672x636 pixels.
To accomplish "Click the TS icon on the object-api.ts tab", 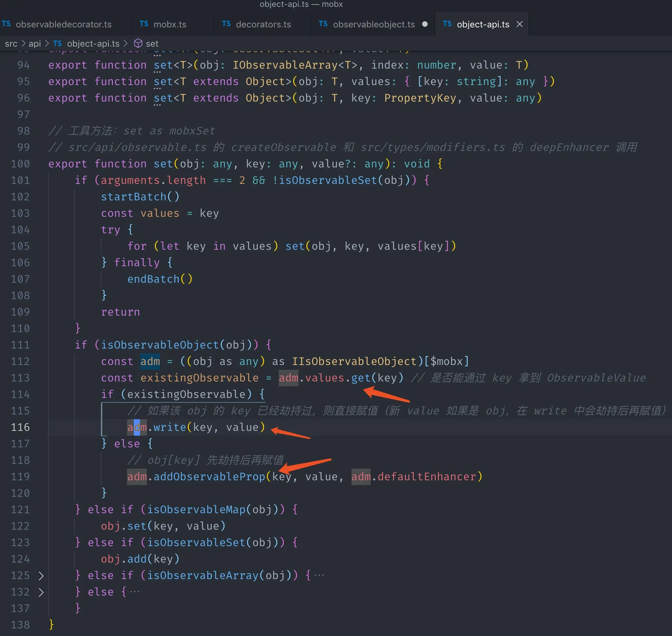I will (x=448, y=24).
